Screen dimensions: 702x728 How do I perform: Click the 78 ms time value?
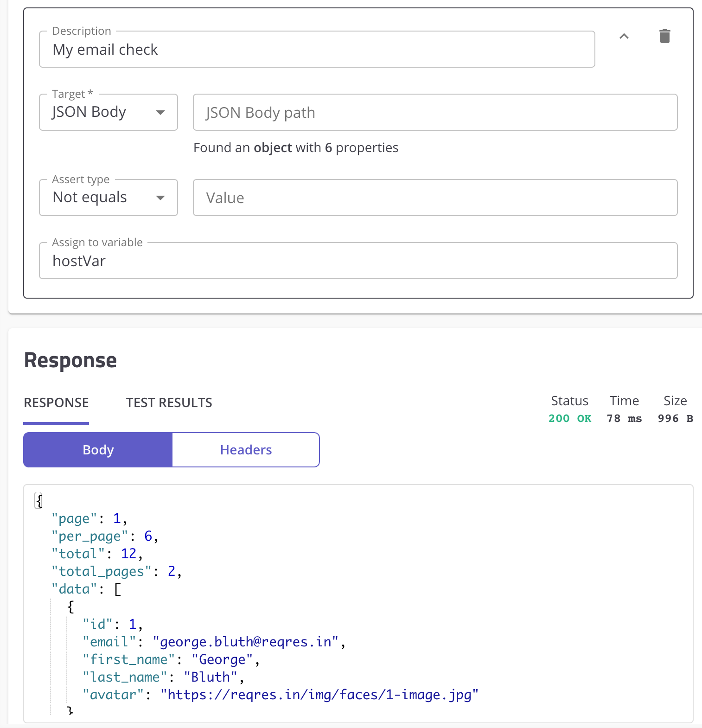pyautogui.click(x=624, y=418)
